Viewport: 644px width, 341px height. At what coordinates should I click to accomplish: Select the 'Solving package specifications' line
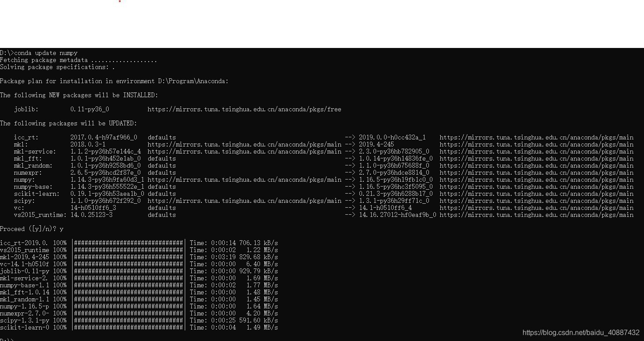click(57, 67)
